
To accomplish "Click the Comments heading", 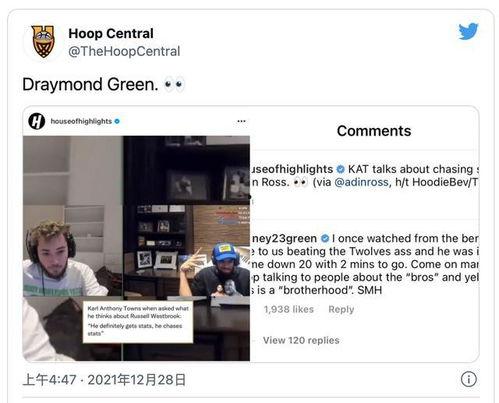I will click(x=374, y=131).
